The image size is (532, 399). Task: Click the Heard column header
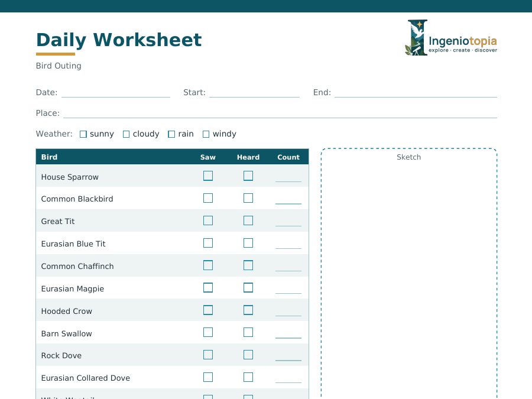pos(248,157)
